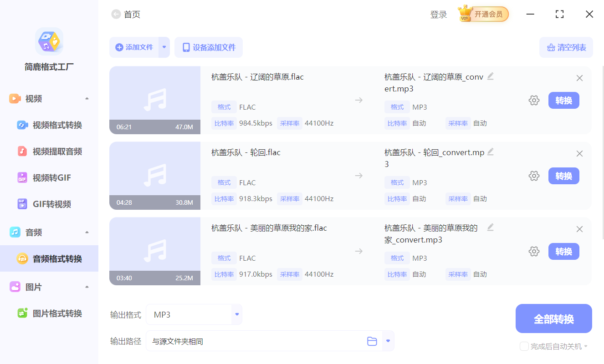Collapse the 音频 section
This screenshot has height=364, width=604.
pyautogui.click(x=87, y=233)
